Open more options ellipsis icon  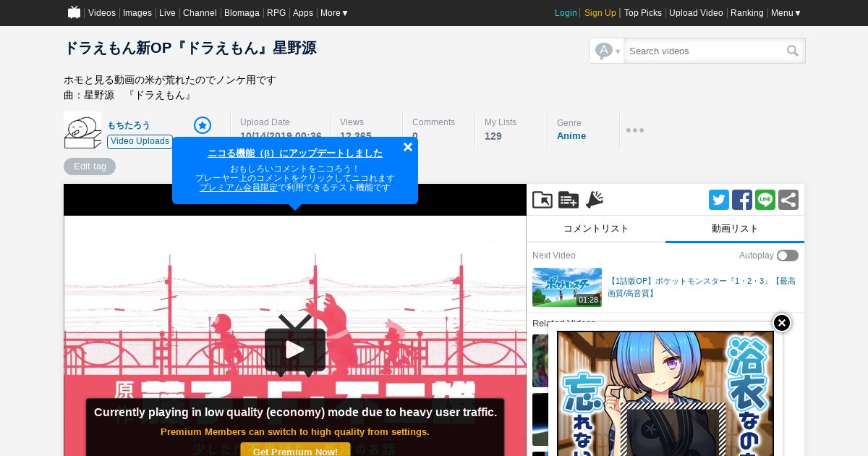point(635,130)
